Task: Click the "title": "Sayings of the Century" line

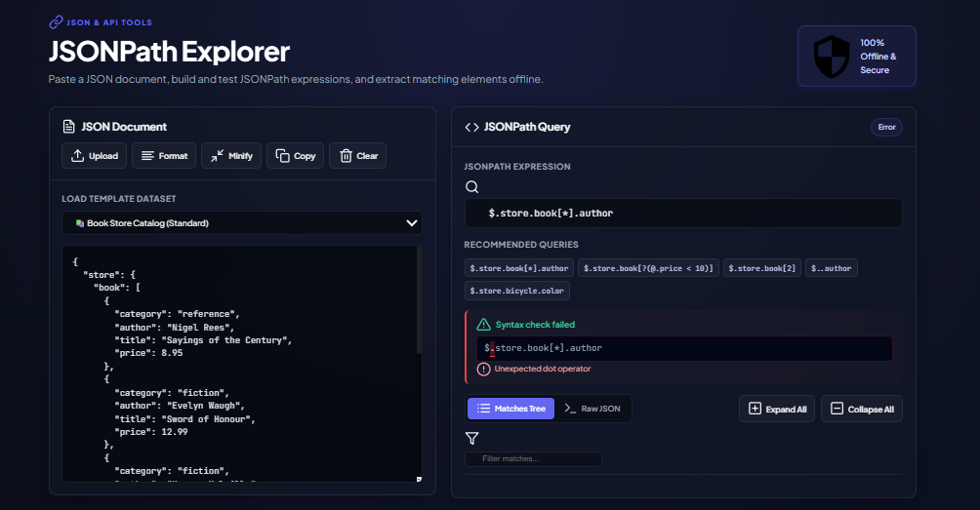Action: coord(203,340)
